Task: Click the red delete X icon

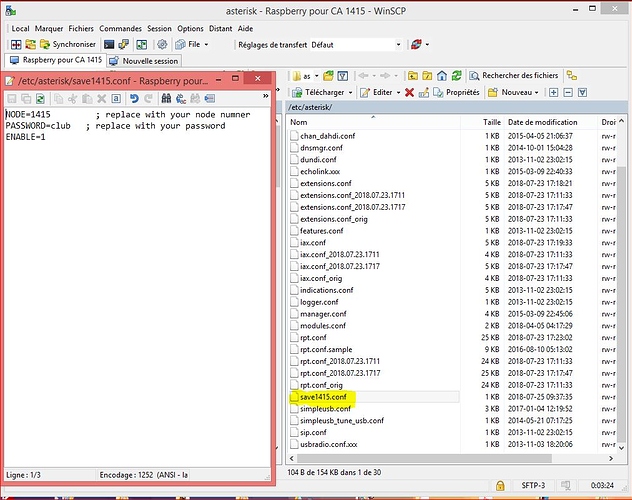Action: pyautogui.click(x=409, y=93)
